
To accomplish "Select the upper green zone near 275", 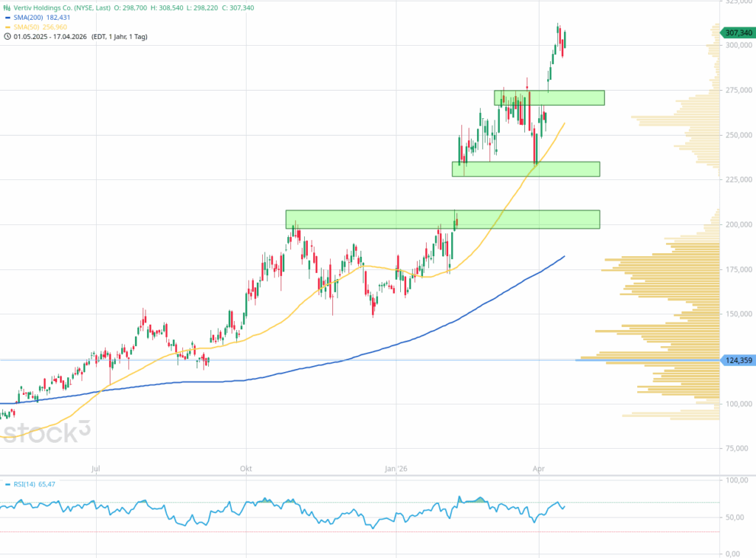I will click(549, 97).
